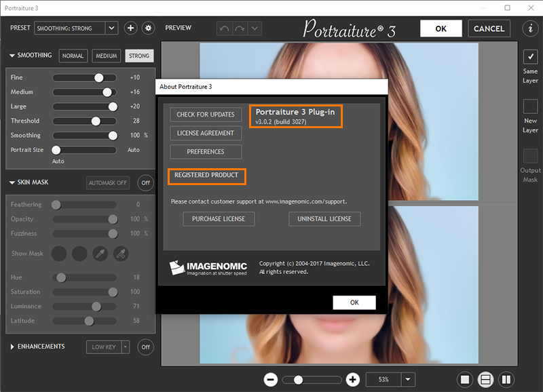Open the info (i) about button
The width and height of the screenshot is (543, 392).
tap(531, 28)
